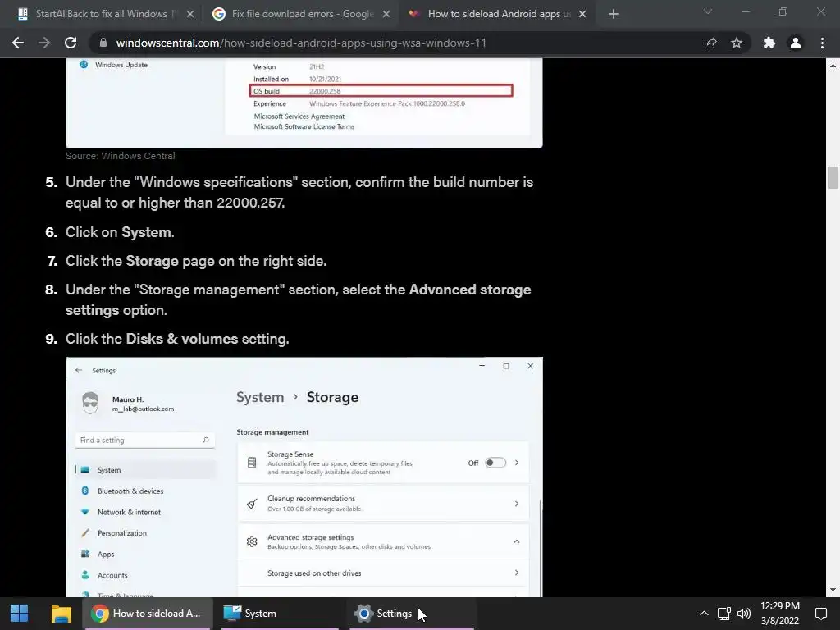The height and width of the screenshot is (630, 840).
Task: Click the Advanced storage settings gear icon
Action: 252,541
